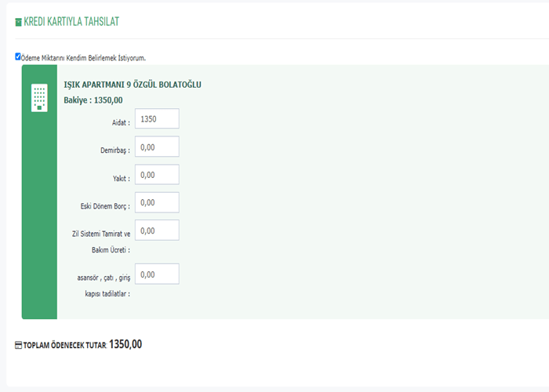
Task: Click the asansör, çatı tadilatlar field
Action: click(157, 274)
